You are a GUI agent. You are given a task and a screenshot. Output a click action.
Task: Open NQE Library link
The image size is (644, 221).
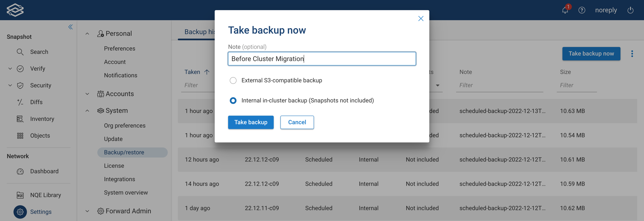46,195
